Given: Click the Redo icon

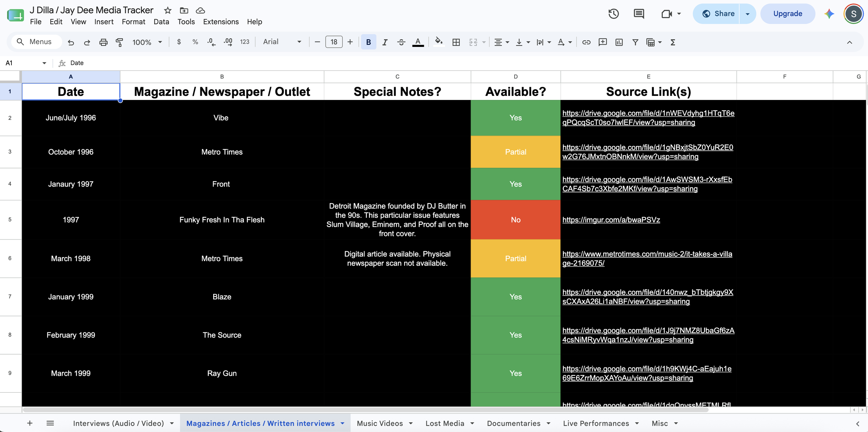Looking at the screenshot, I should click(x=87, y=42).
